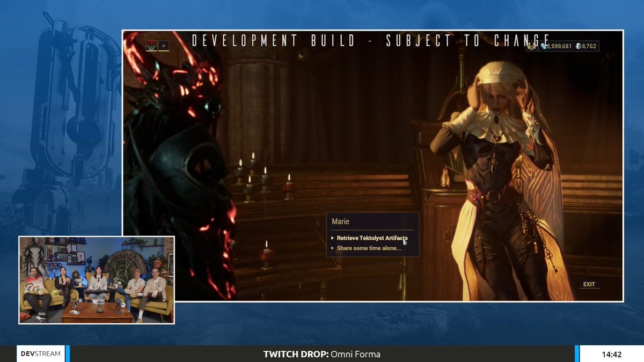Click the player avatar icon
Viewport: 644px width, 362px height.
[x=151, y=46]
